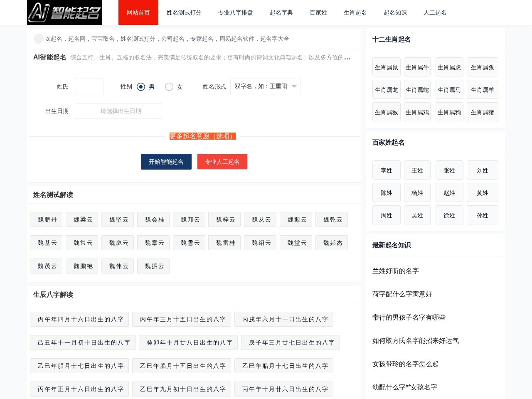The image size is (532, 399).
Task: Click the round avatar icon beside ai起名
Action: (39, 39)
